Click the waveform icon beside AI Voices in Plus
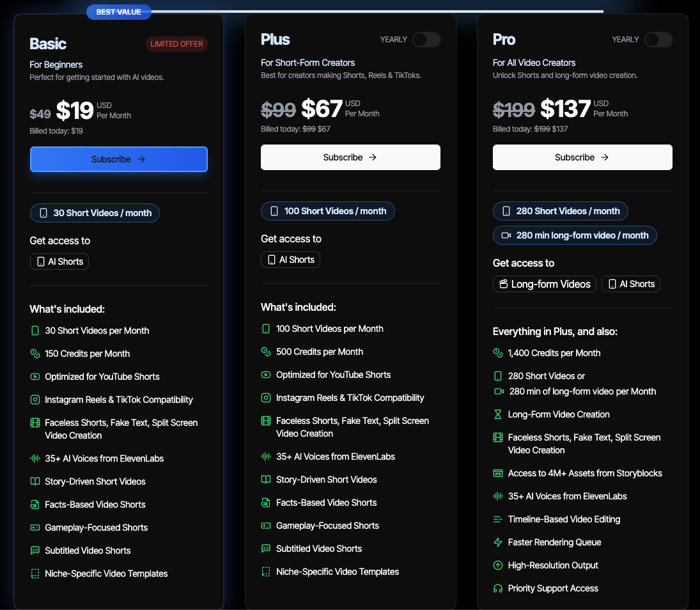The image size is (700, 610). pos(266,457)
